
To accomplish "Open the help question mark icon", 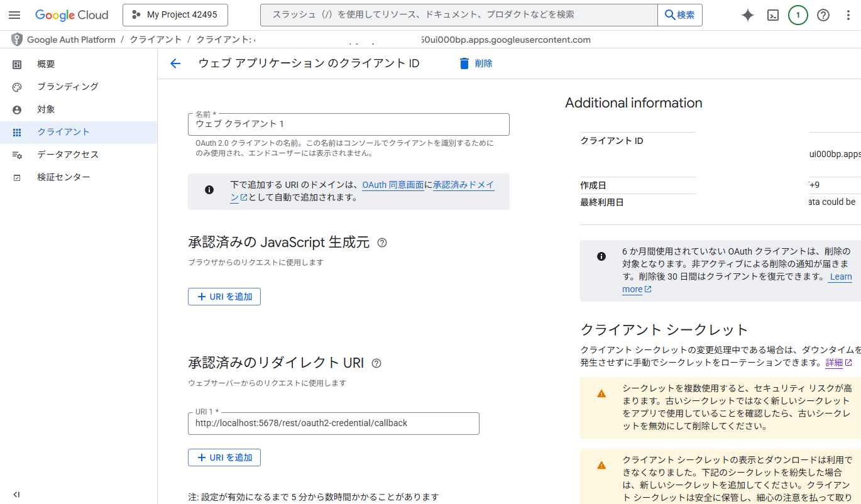I will [823, 15].
